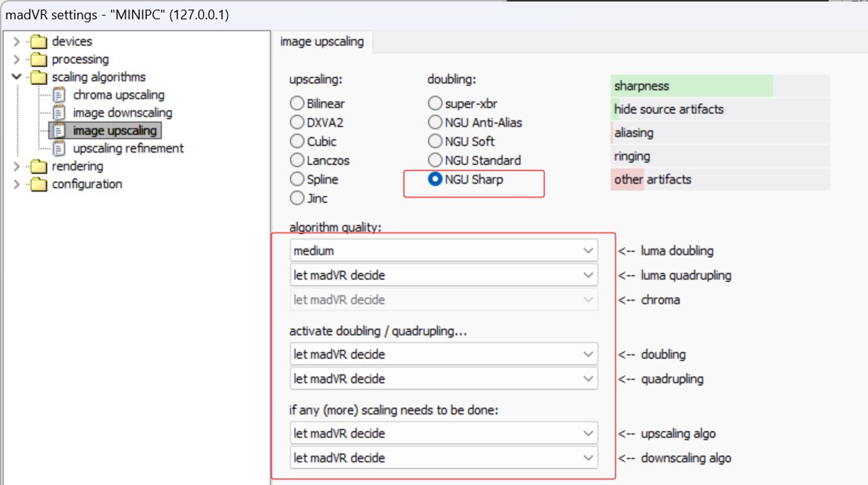
Task: Click the upscaling refinement page icon
Action: (60, 148)
